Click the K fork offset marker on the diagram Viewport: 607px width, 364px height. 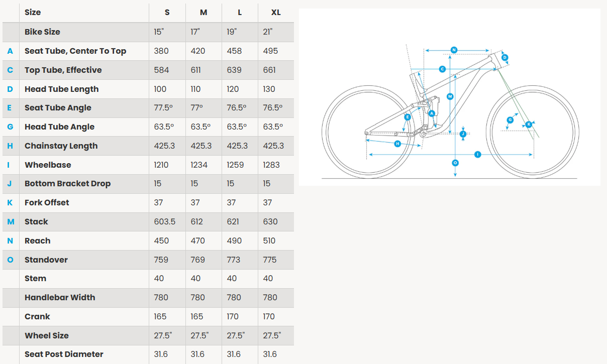[x=529, y=124]
